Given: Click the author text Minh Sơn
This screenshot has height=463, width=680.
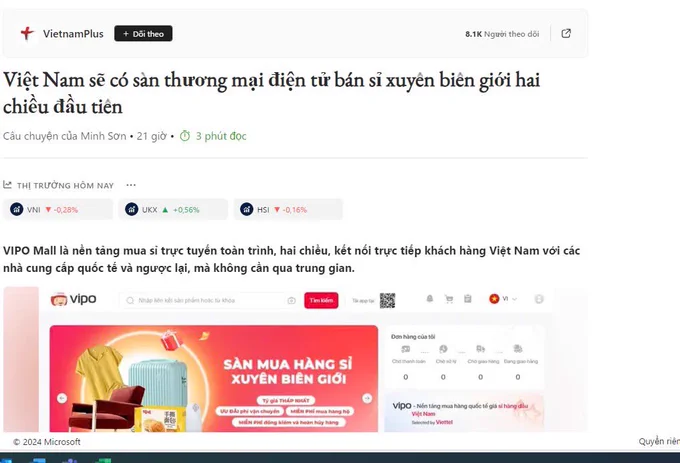Looking at the screenshot, I should (103, 136).
